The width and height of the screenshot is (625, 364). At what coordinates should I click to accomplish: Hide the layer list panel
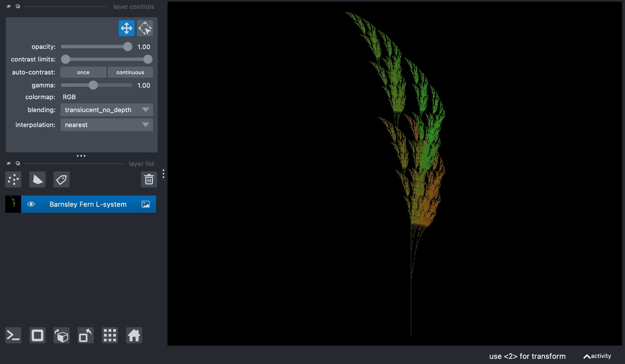[9, 163]
